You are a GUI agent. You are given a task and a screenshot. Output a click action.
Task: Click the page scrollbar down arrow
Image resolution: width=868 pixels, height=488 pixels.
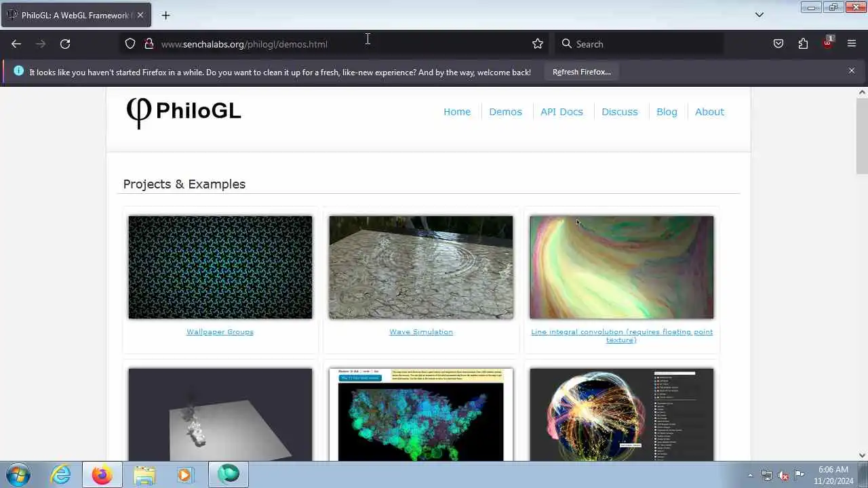[862, 455]
